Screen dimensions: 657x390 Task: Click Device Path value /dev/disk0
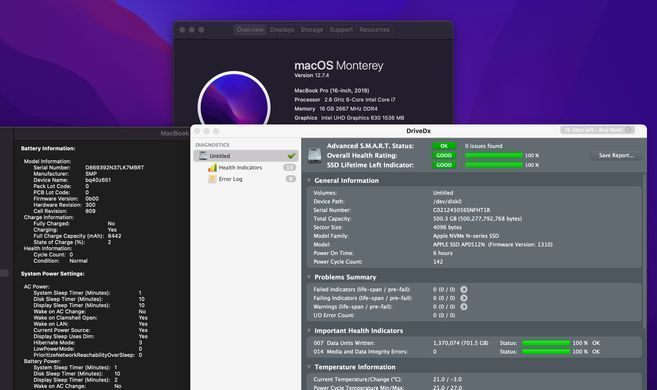tap(447, 201)
